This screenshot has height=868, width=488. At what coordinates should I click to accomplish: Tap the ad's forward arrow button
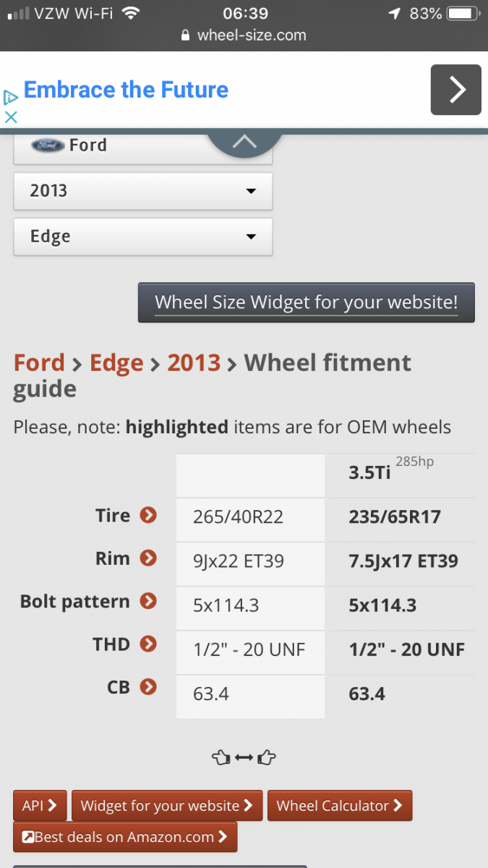coord(456,90)
